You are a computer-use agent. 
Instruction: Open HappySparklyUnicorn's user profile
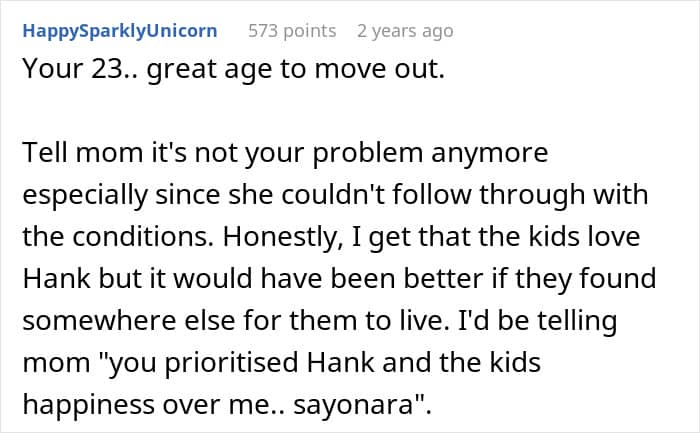[x=119, y=31]
